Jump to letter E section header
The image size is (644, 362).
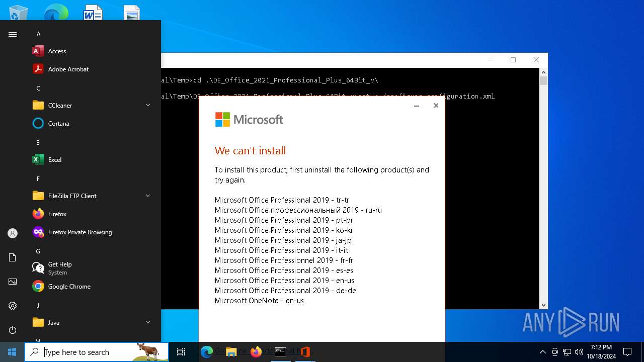click(x=38, y=143)
